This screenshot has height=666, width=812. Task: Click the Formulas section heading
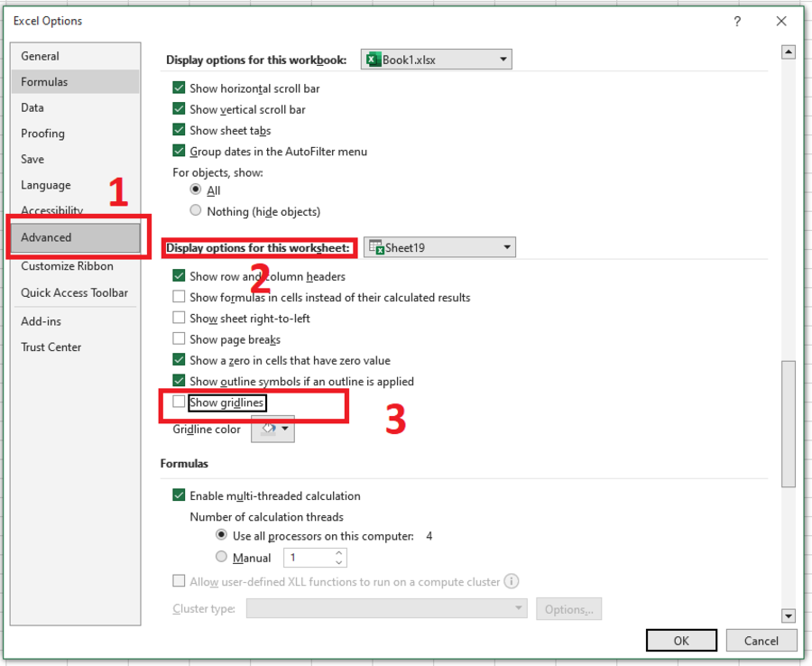pyautogui.click(x=184, y=464)
